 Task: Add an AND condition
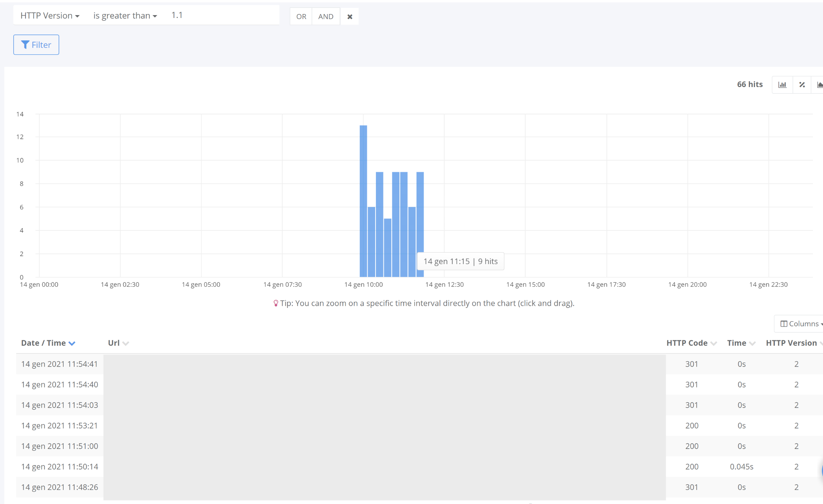(x=326, y=17)
